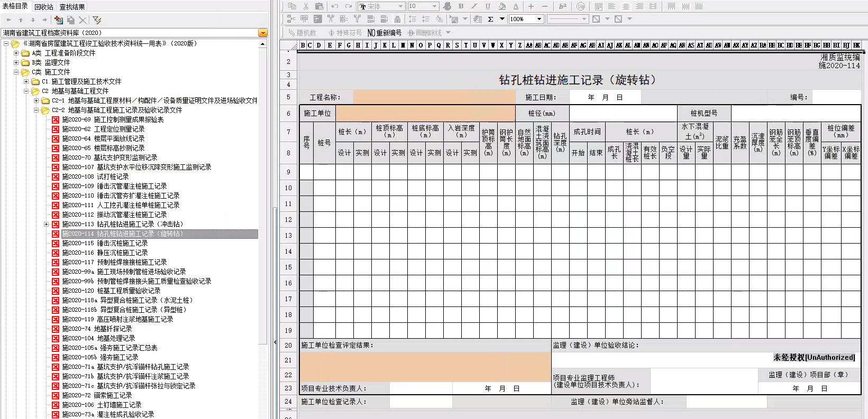
Task: Open the archive library dropdown 湖南省建筑工程档案资料库
Action: pyautogui.click(x=262, y=33)
